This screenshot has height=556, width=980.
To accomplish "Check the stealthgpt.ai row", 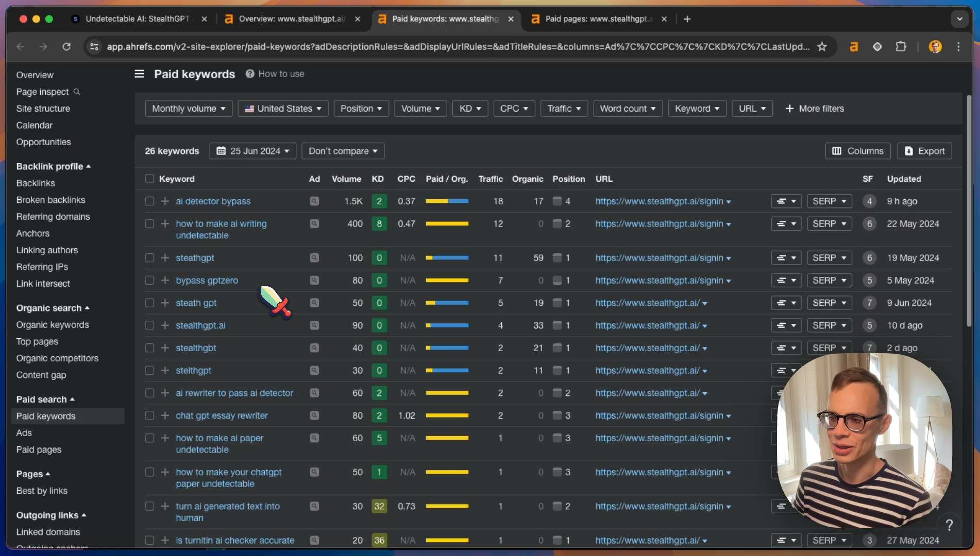I will point(149,325).
